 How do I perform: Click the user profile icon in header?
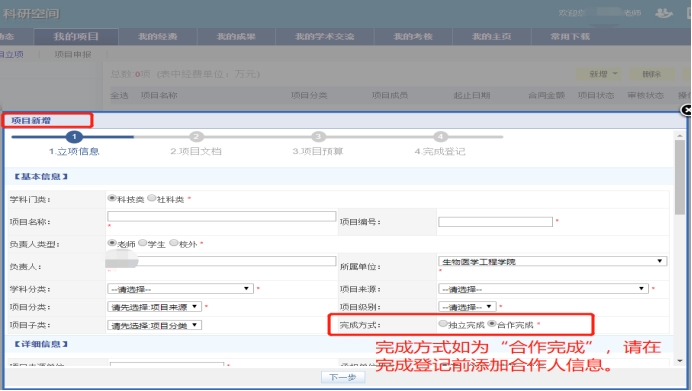tap(663, 13)
